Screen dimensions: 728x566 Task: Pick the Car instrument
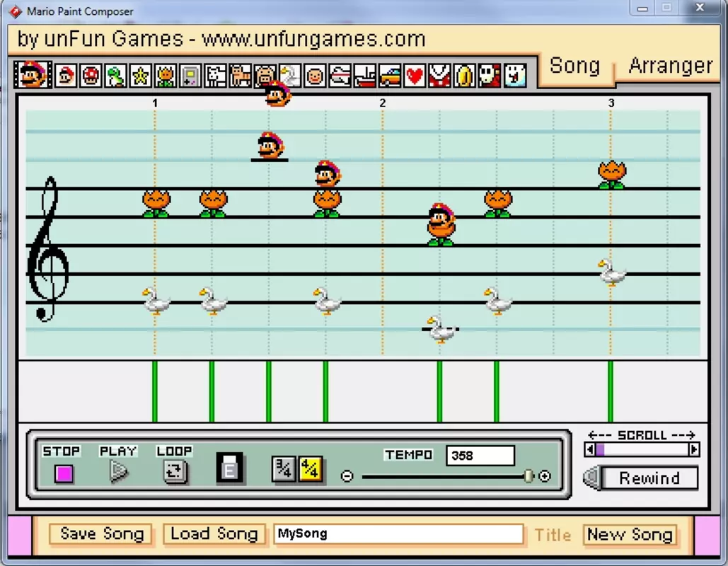(390, 76)
